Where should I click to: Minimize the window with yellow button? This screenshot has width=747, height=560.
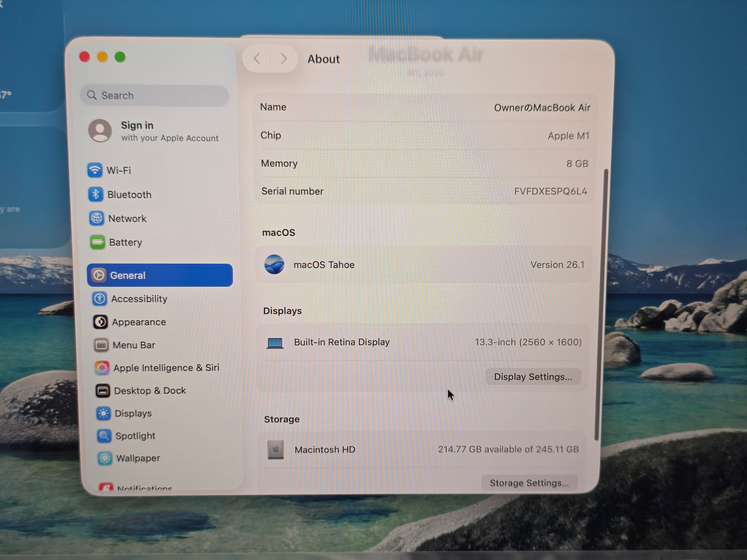point(102,57)
